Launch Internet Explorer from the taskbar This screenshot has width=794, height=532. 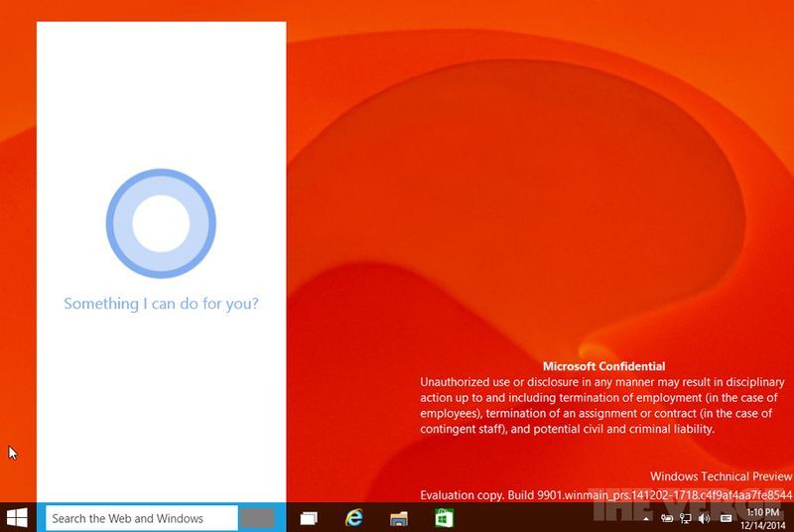(x=353, y=518)
